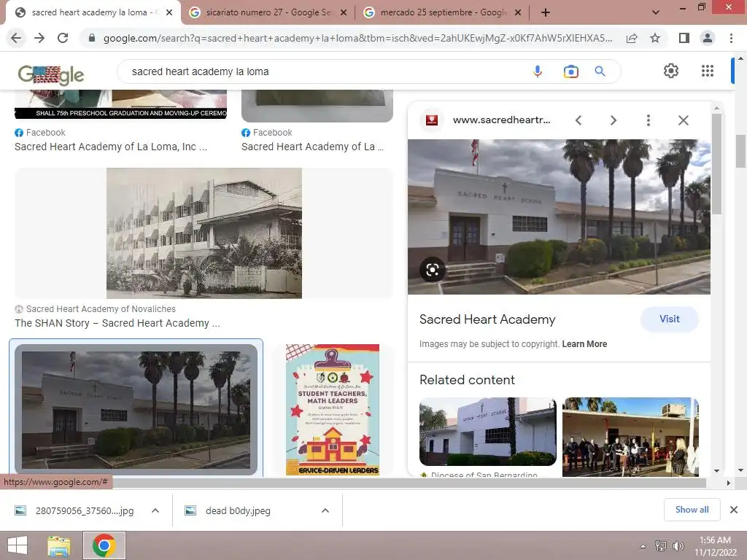This screenshot has height=560, width=747.
Task: Go back with the browser back arrow
Action: click(x=16, y=38)
